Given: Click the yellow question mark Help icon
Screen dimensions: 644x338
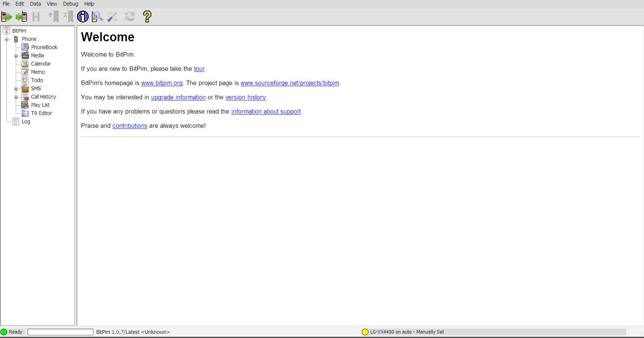Looking at the screenshot, I should (147, 16).
